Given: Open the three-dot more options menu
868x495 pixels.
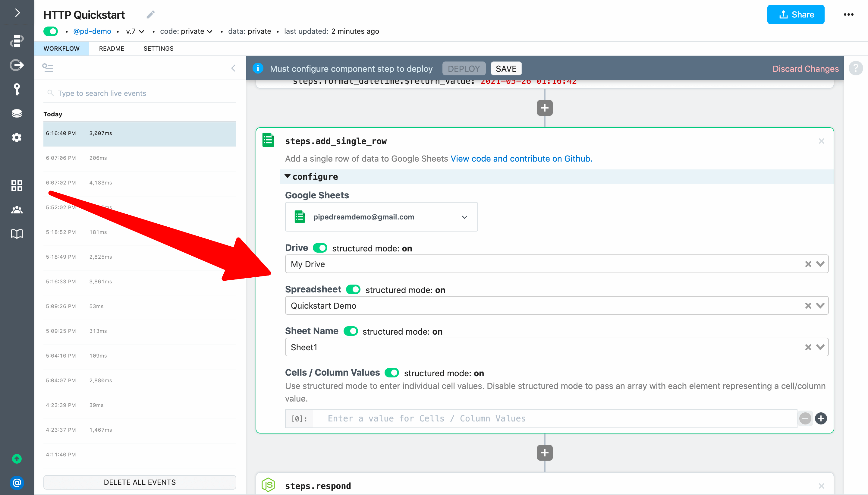Looking at the screenshot, I should [x=848, y=14].
